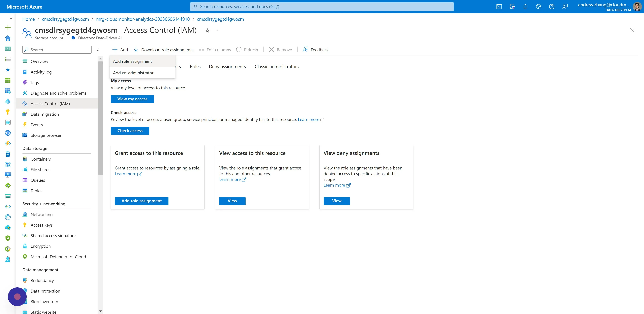644x314 pixels.
Task: Switch to Classic administrators tab
Action: (x=277, y=66)
